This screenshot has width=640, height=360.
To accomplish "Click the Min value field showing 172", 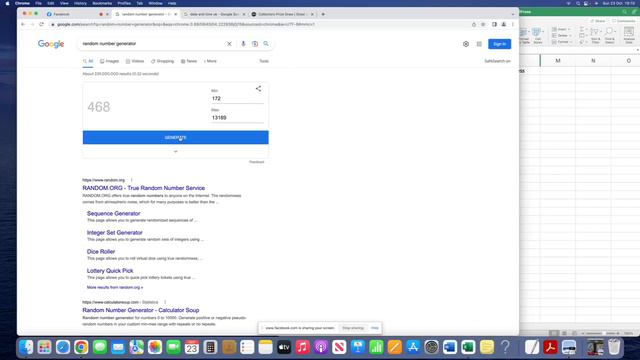I will coord(237,98).
